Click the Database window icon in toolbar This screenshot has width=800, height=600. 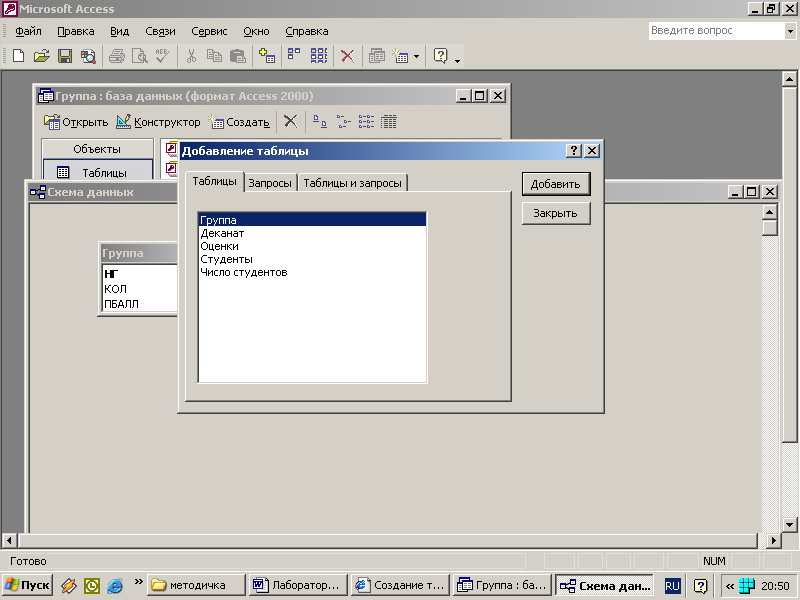[x=377, y=56]
